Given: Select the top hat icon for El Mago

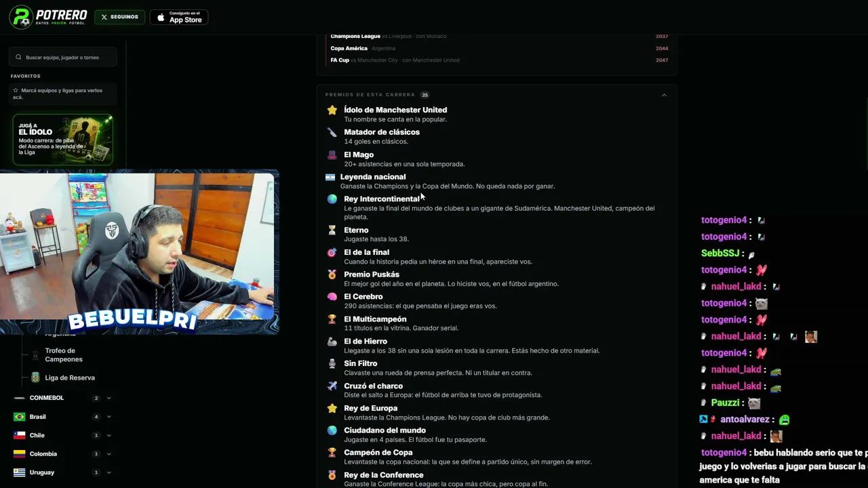Looking at the screenshot, I should [x=332, y=155].
